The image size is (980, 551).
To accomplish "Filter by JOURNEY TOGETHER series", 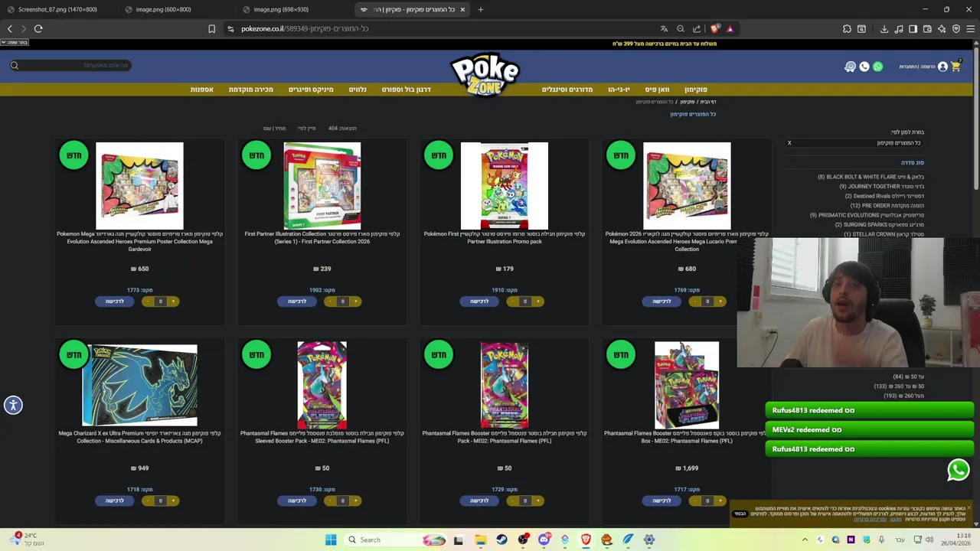I will (x=882, y=186).
